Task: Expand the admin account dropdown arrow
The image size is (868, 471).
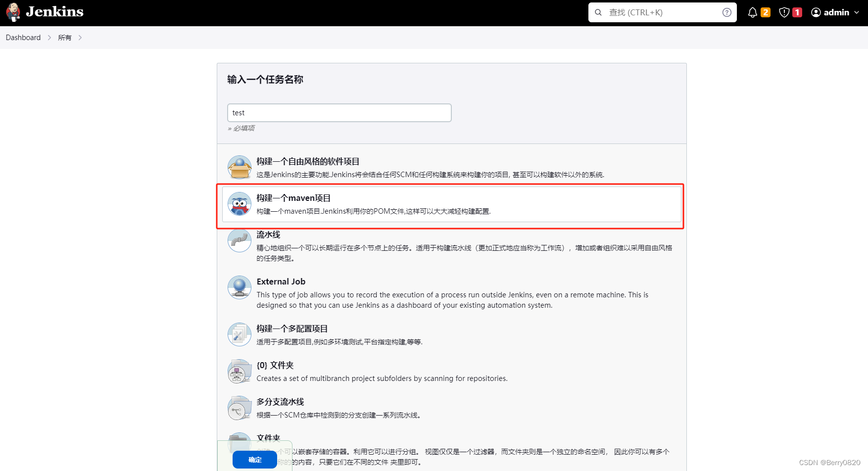Action: [x=857, y=12]
